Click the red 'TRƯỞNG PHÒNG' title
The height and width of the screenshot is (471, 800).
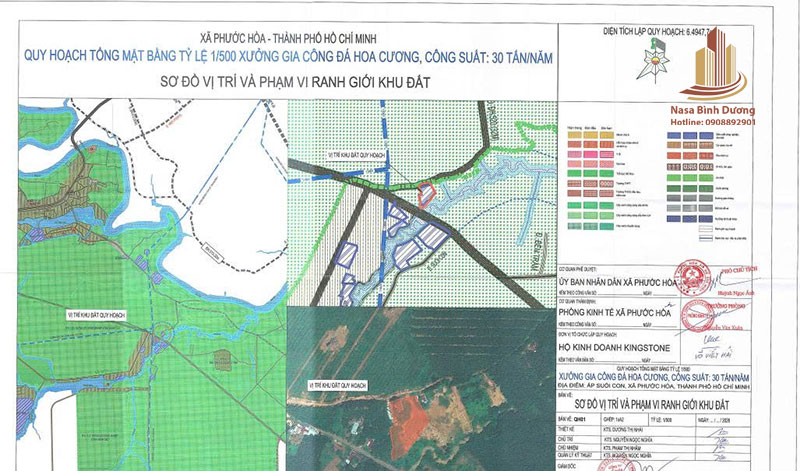coord(729,306)
